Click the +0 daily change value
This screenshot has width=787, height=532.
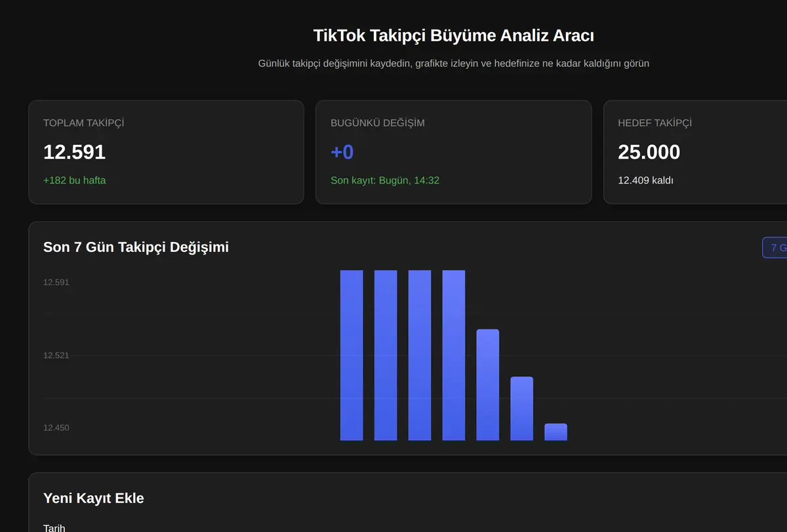pyautogui.click(x=342, y=152)
